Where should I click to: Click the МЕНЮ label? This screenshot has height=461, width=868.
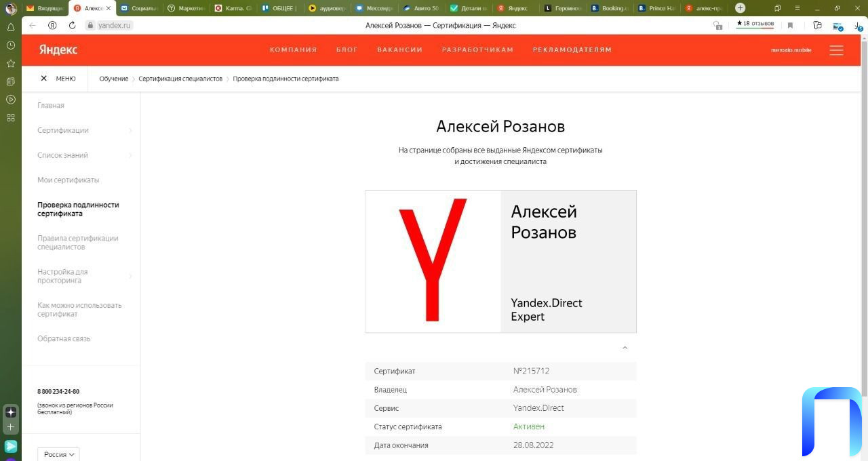pos(66,79)
